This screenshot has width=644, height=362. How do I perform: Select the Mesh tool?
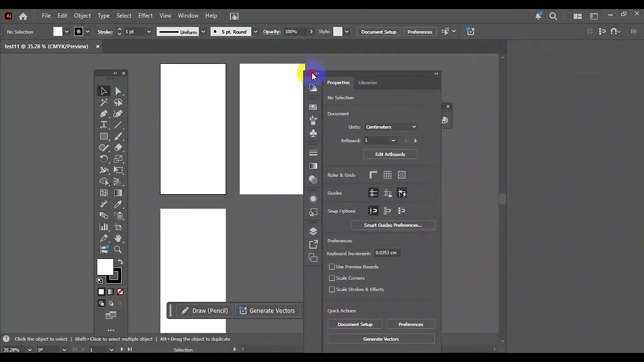[x=104, y=193]
